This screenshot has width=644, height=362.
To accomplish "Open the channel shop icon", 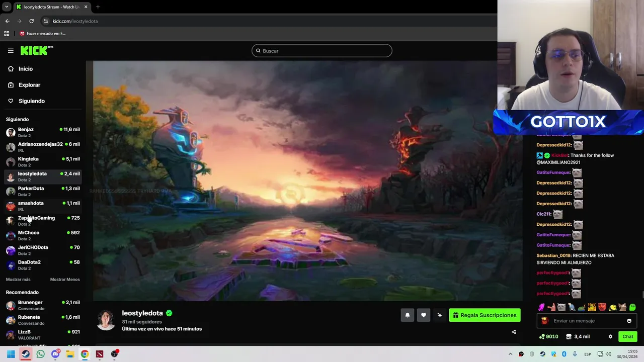I will [x=569, y=336].
